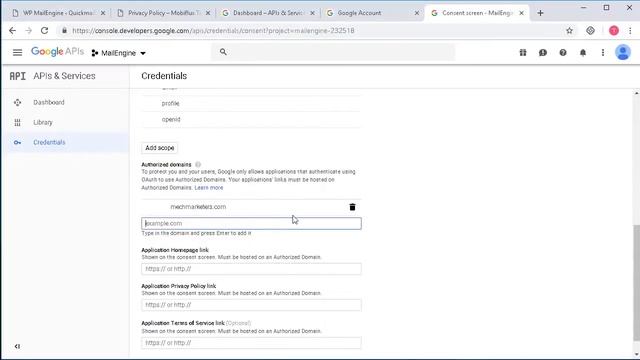Click the scrollbar up arrow

pyautogui.click(x=636, y=93)
